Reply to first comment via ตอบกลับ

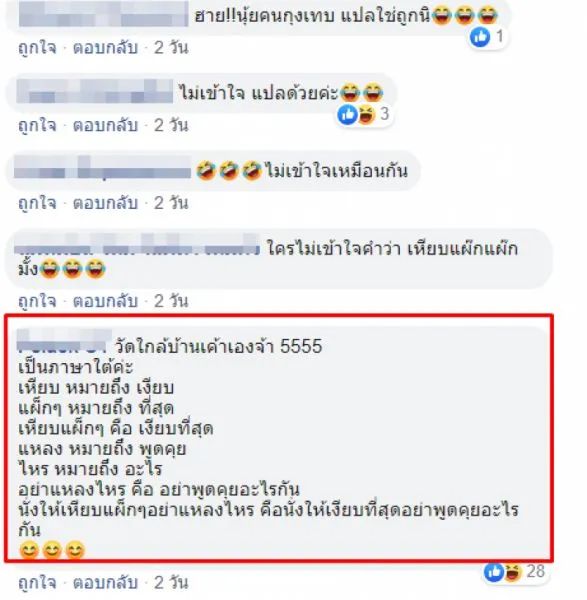coord(106,48)
